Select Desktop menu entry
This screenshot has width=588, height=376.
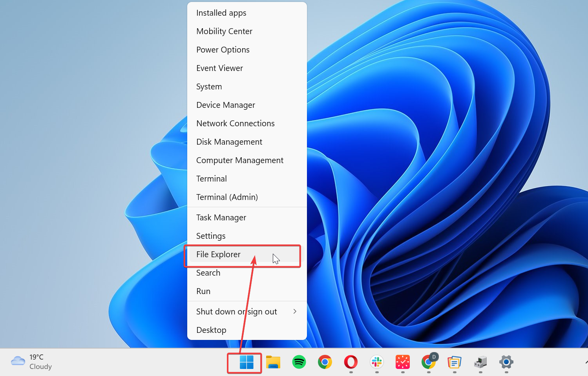tap(247, 330)
